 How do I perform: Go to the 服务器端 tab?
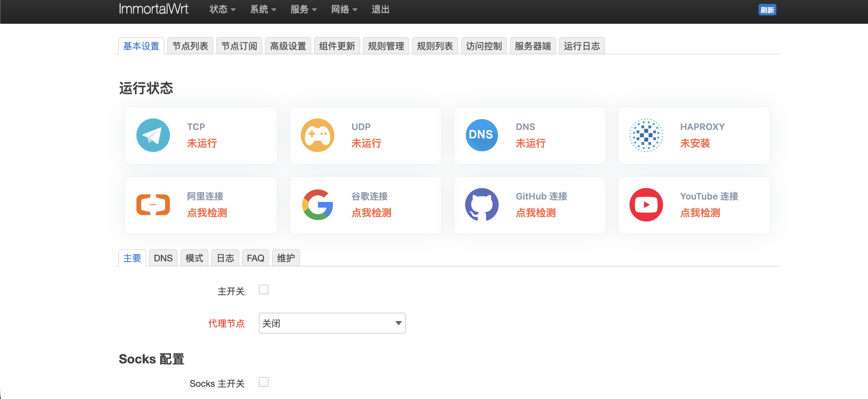coord(533,46)
